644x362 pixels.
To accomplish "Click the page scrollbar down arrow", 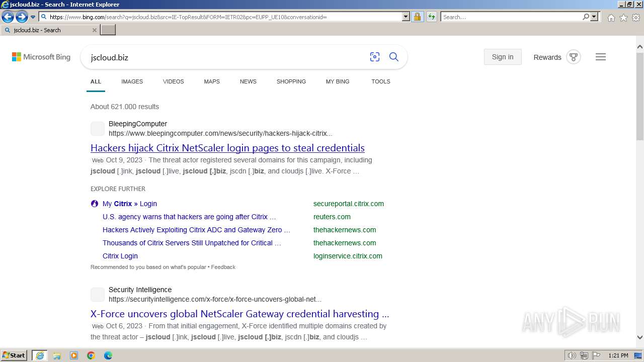I will [640, 337].
